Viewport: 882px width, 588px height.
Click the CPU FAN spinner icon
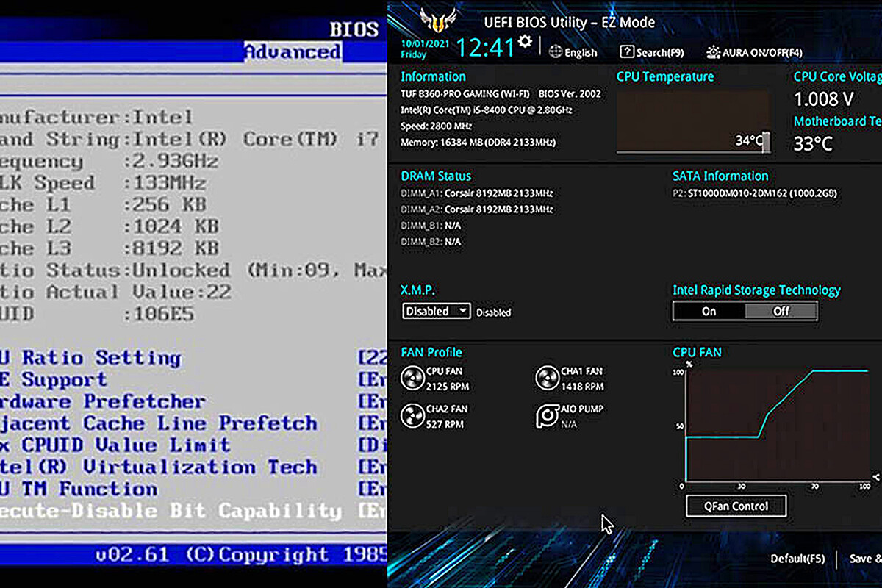[x=412, y=379]
